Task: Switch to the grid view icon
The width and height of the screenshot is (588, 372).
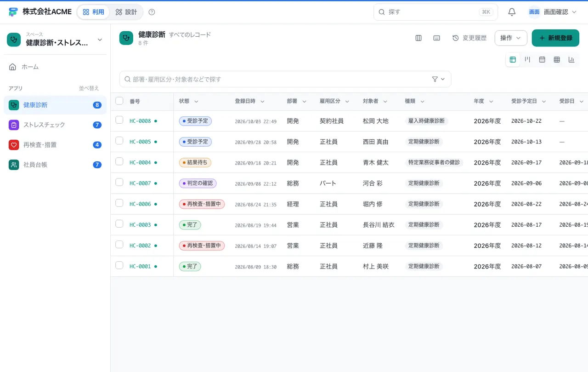Action: coord(557,59)
